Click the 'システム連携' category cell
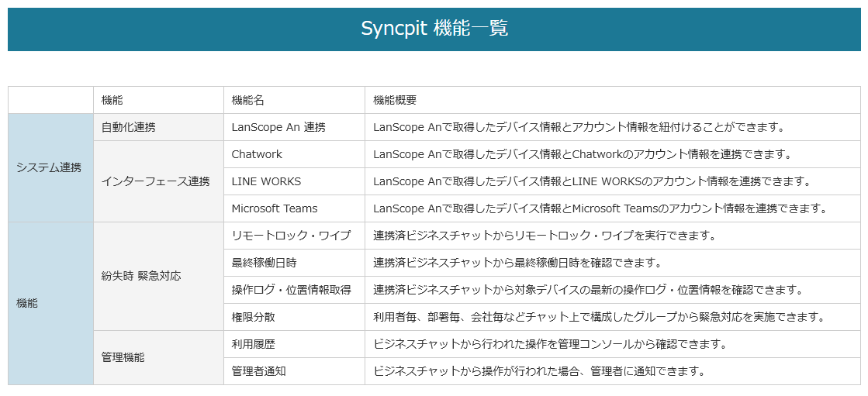 pyautogui.click(x=50, y=167)
